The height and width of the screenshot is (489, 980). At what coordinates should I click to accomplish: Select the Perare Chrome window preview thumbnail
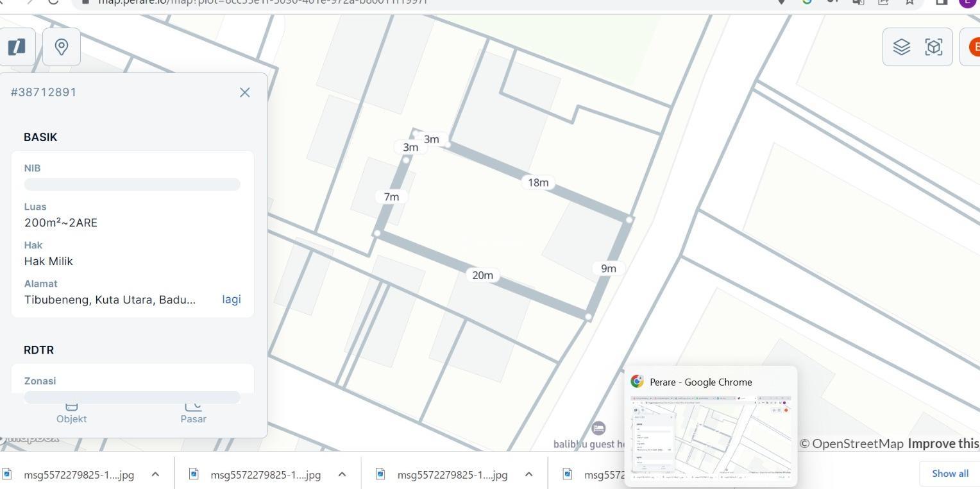tap(711, 435)
